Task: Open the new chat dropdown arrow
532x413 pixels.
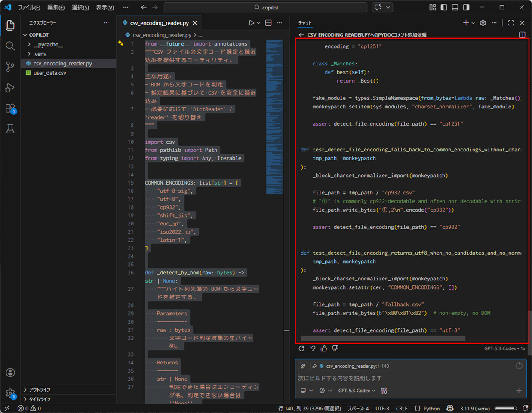Action: click(x=473, y=23)
